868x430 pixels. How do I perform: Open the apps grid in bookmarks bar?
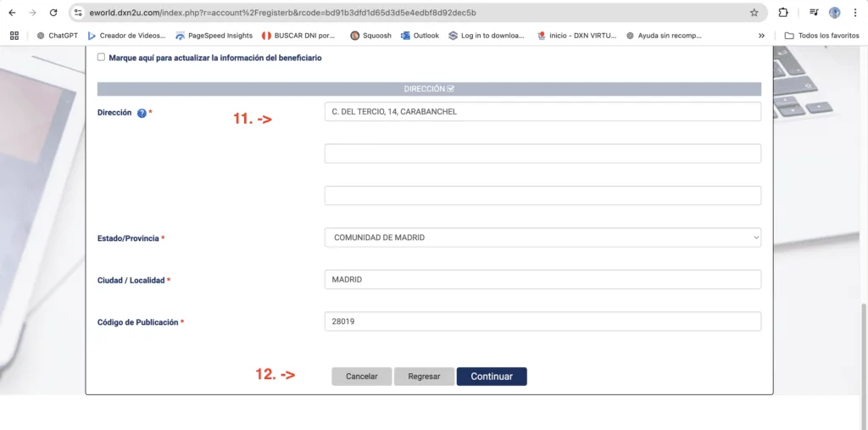point(14,36)
